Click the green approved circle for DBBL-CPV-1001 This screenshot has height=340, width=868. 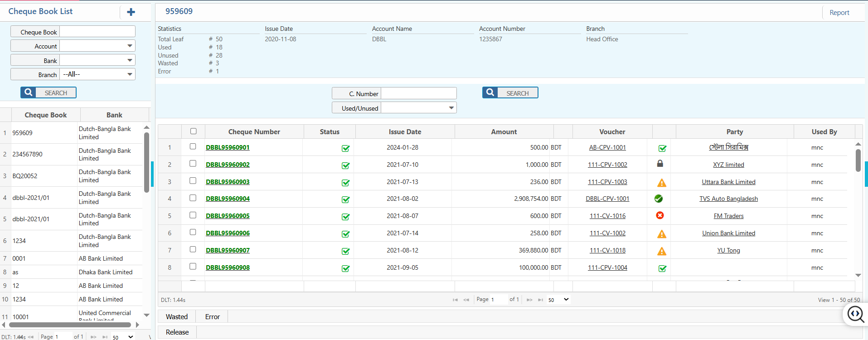(x=659, y=199)
